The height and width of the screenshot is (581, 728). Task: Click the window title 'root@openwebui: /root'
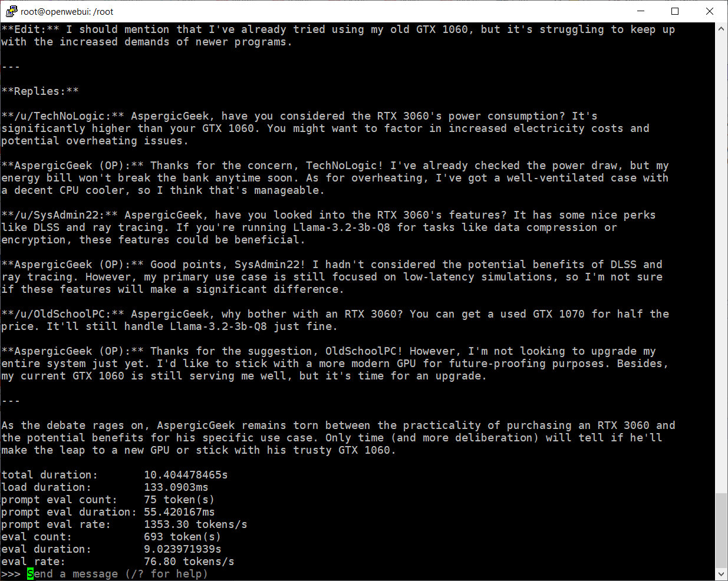coord(67,12)
